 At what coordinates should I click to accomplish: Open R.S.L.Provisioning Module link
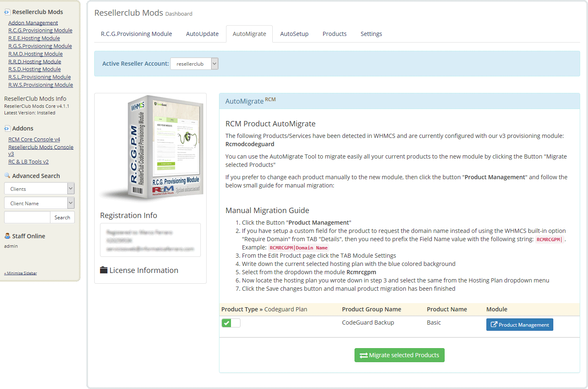39,77
